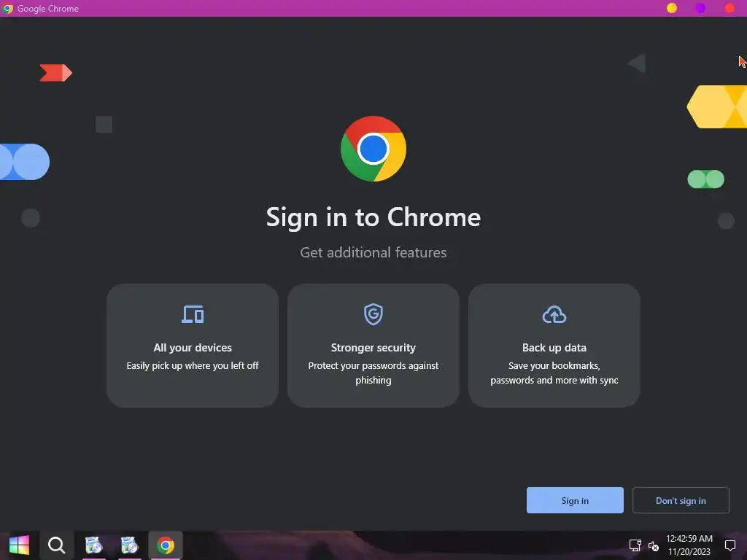
Task: Click the Back up data cloud icon
Action: coord(554,315)
